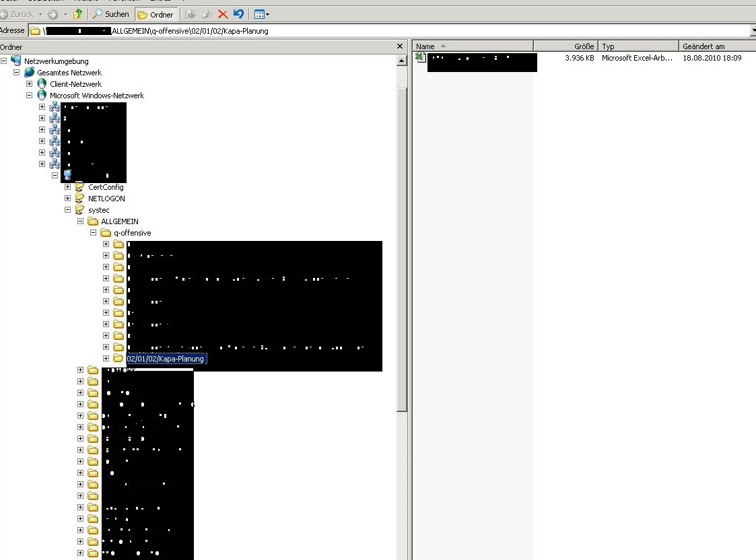The width and height of the screenshot is (756, 560).
Task: Click the Microsoft Windows-Netzwerk icon
Action: point(42,96)
